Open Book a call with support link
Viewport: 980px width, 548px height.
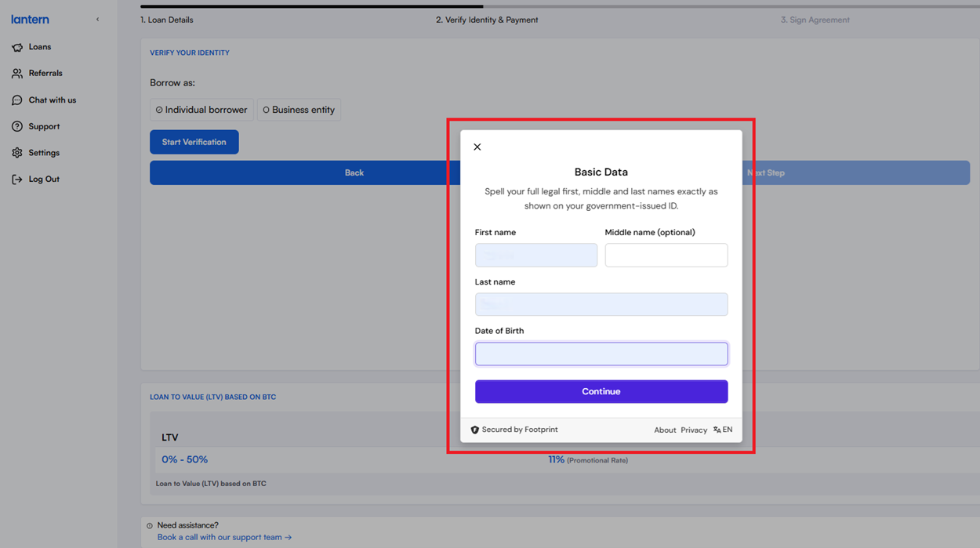224,537
